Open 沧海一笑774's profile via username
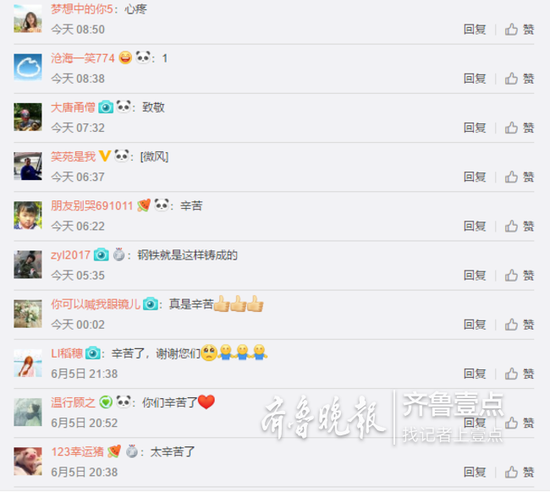The width and height of the screenshot is (550, 492). click(83, 58)
